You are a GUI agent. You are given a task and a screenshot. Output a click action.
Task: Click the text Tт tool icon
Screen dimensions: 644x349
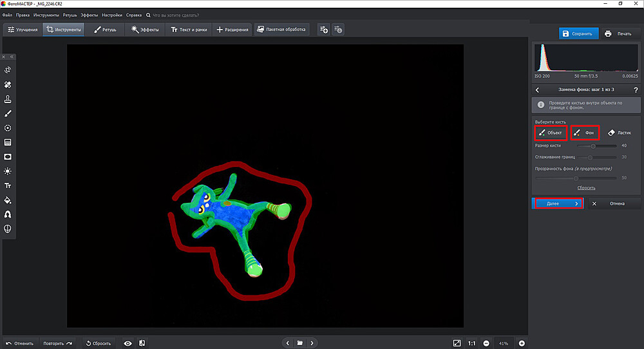(x=8, y=185)
